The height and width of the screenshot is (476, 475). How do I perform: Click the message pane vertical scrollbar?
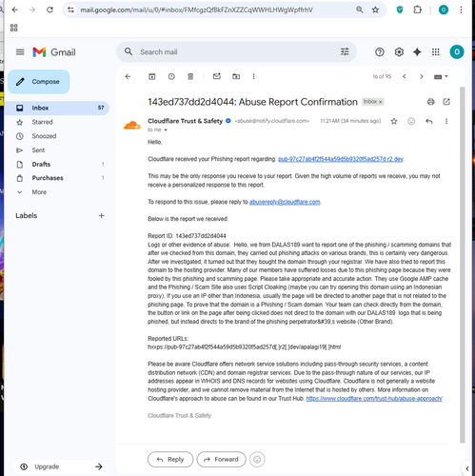(463, 265)
